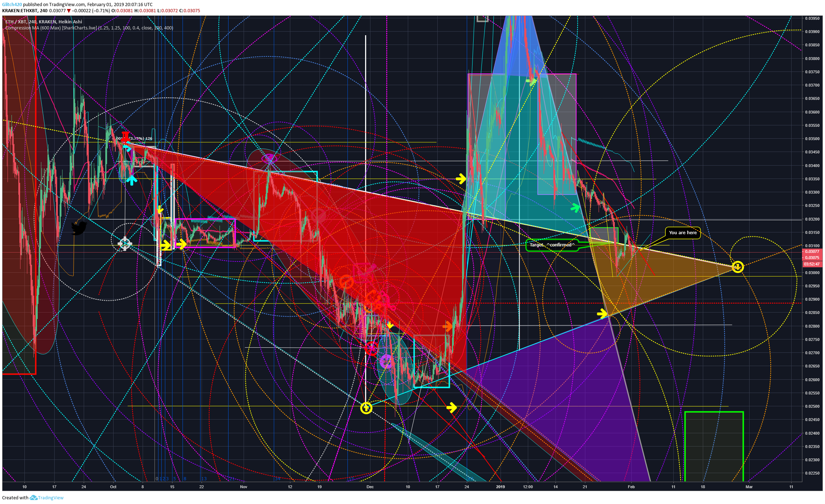Image resolution: width=825 pixels, height=504 pixels.
Task: Click the orange arrow beside the December breakout
Action: 448,326
